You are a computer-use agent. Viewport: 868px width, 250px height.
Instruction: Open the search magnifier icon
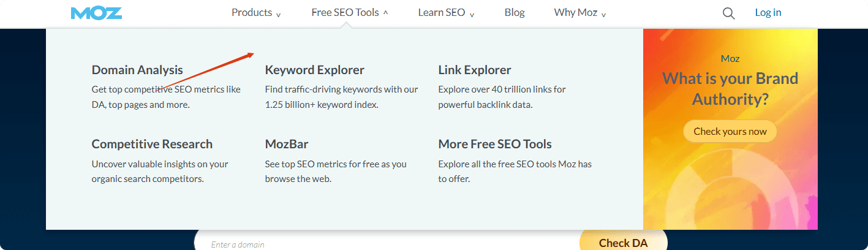pos(728,13)
